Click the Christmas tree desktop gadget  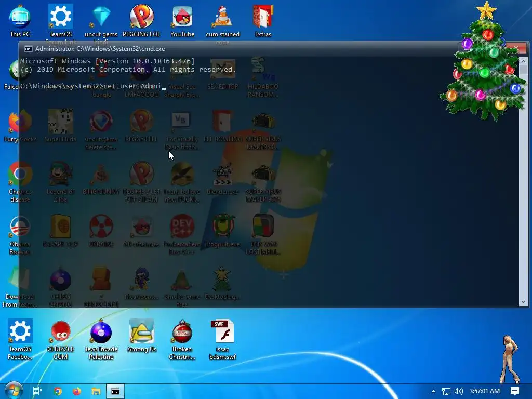pyautogui.click(x=484, y=61)
